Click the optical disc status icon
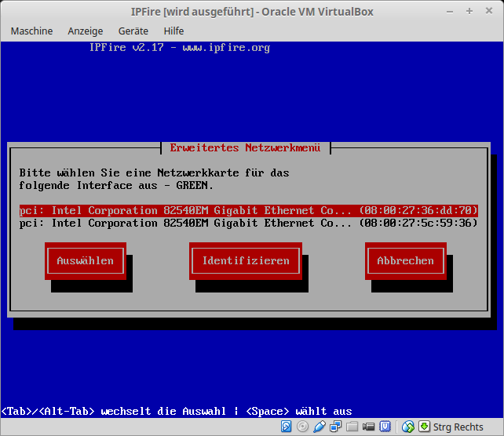The image size is (504, 436). click(302, 427)
